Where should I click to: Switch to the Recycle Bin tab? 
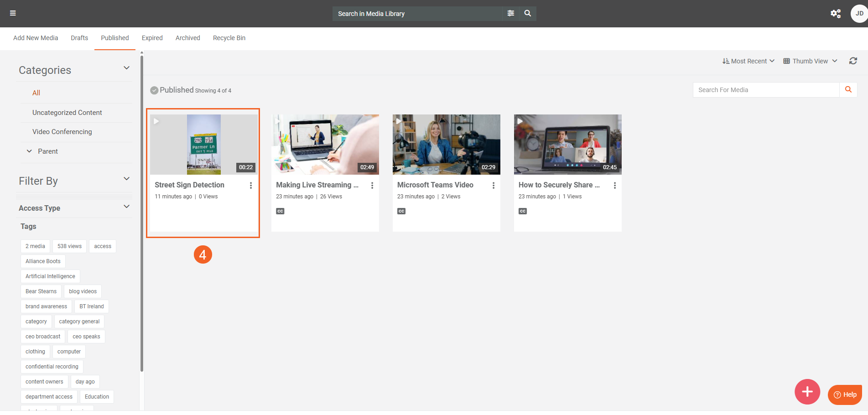pyautogui.click(x=229, y=38)
